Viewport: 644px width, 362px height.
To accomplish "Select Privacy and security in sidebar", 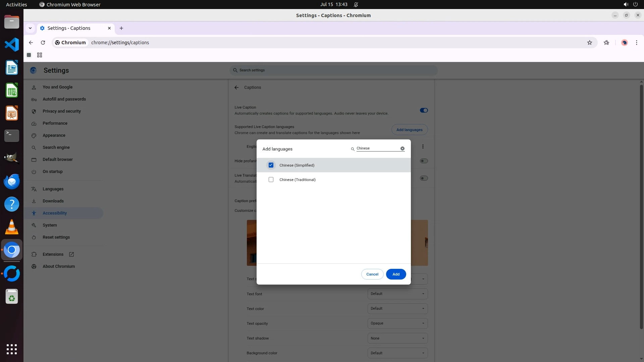I will [x=62, y=111].
